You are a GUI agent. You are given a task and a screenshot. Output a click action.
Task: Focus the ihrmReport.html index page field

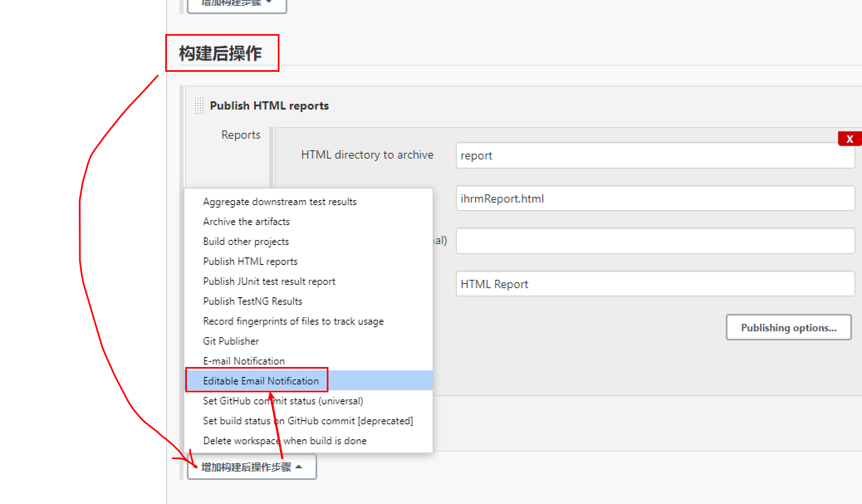pyautogui.click(x=655, y=198)
